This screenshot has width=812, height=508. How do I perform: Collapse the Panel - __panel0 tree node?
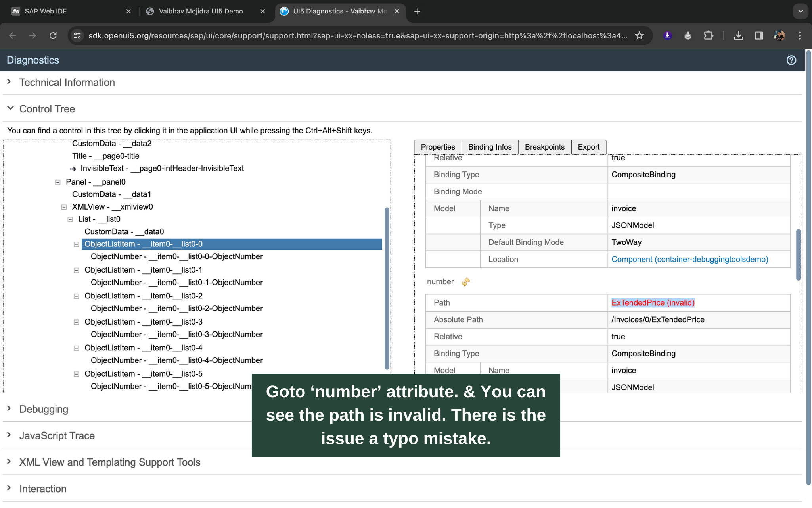point(58,182)
